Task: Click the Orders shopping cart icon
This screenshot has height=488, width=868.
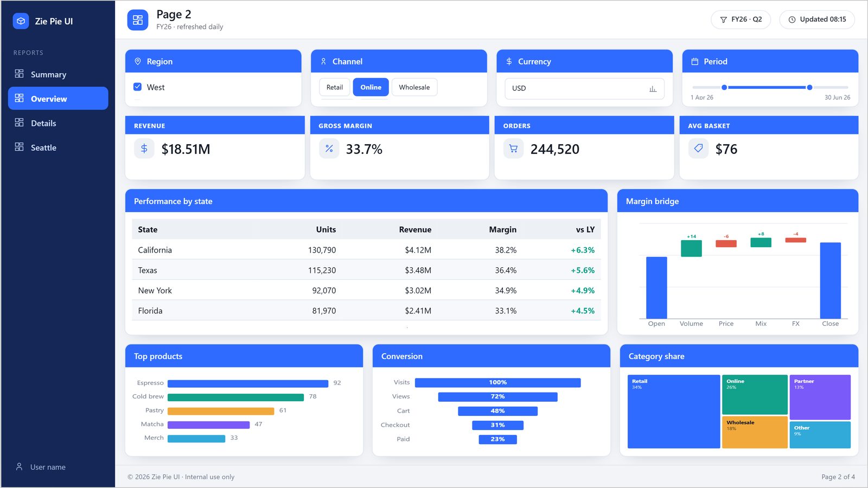Action: coord(513,149)
